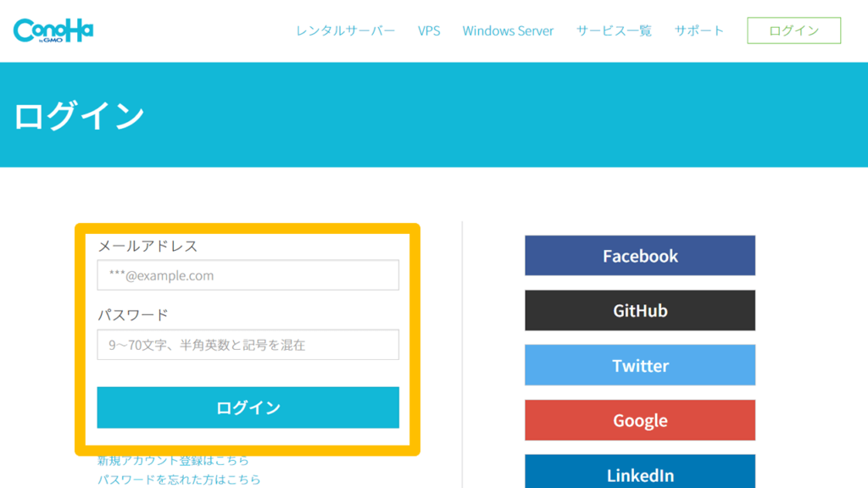Open the 新規アカウント登録はこちら link

(173, 460)
